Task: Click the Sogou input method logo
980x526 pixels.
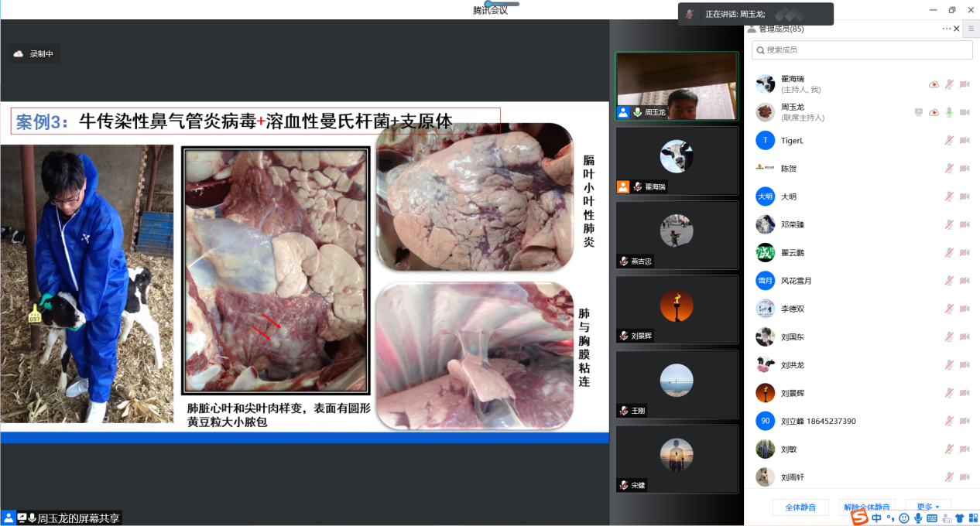Action: coord(859,517)
